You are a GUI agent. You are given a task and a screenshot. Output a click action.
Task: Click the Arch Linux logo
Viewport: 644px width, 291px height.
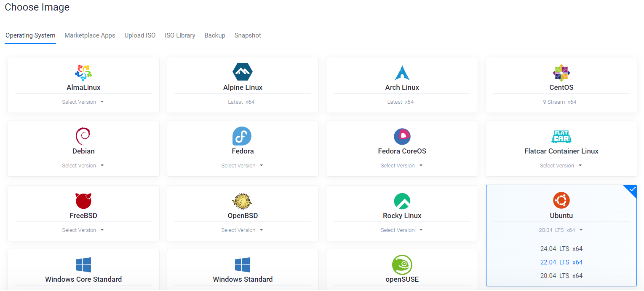click(402, 73)
